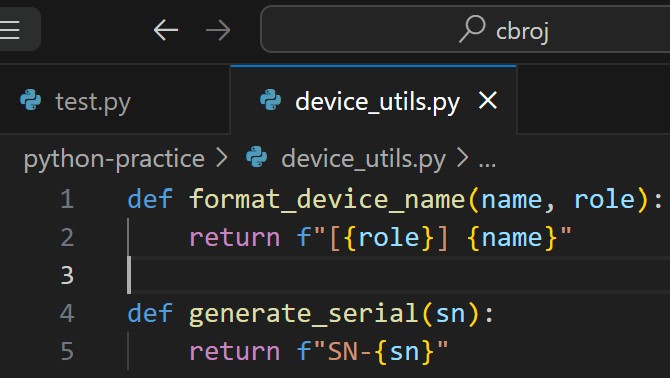Click '{role}' in the line 2 f-string
The width and height of the screenshot is (670, 378).
388,237
